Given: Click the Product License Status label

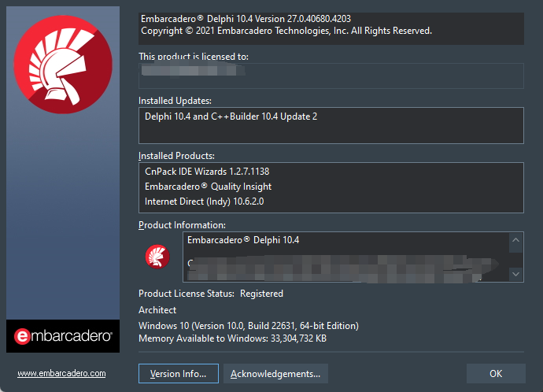Looking at the screenshot, I should tap(187, 294).
